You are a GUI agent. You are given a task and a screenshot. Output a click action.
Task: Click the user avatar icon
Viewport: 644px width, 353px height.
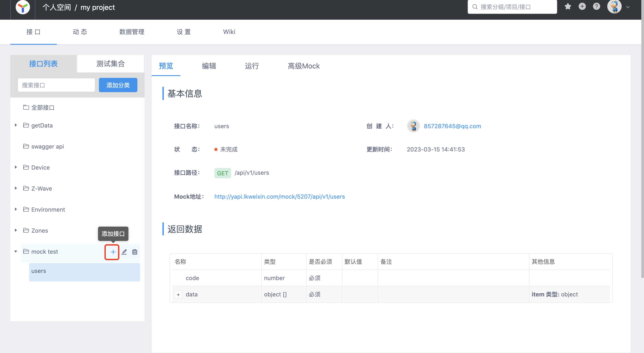point(615,6)
